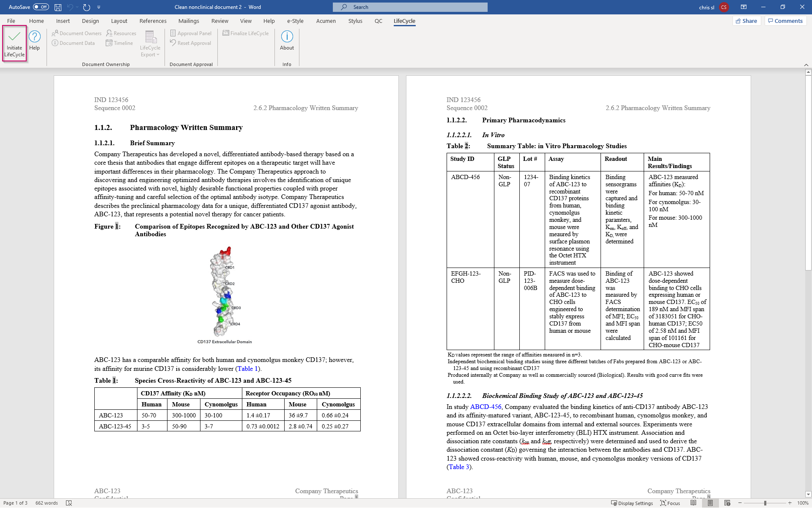Open the e-Style tab
812x508 pixels.
point(295,21)
